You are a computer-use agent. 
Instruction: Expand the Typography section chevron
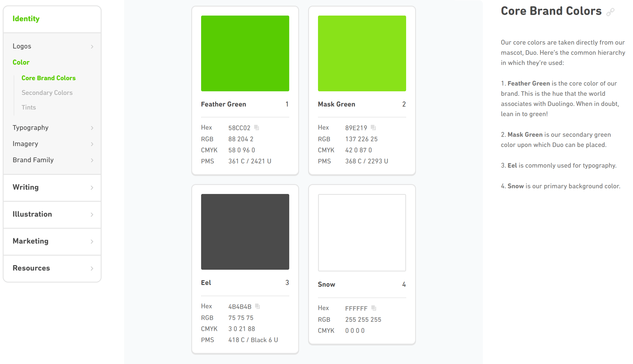coord(92,128)
